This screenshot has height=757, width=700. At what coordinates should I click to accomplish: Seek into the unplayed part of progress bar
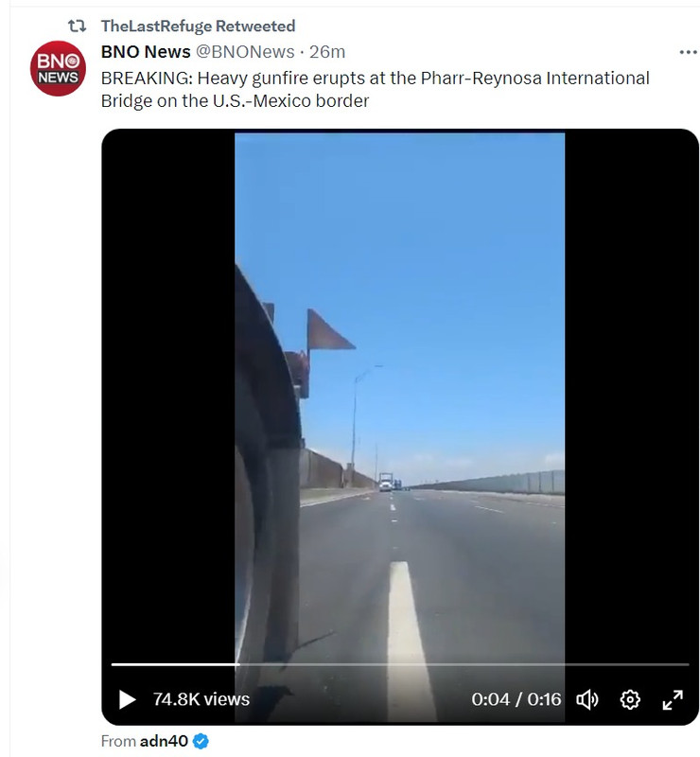[464, 665]
